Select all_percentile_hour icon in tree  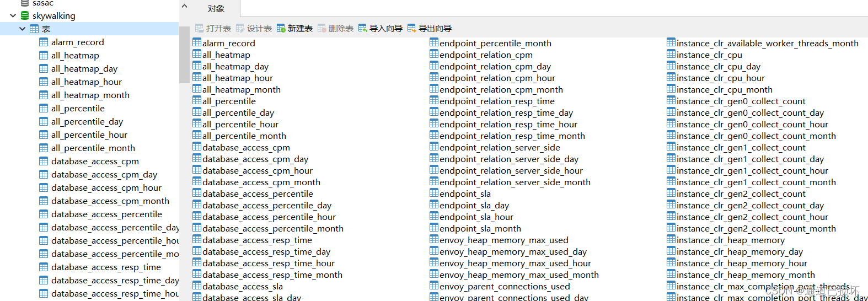[44, 135]
